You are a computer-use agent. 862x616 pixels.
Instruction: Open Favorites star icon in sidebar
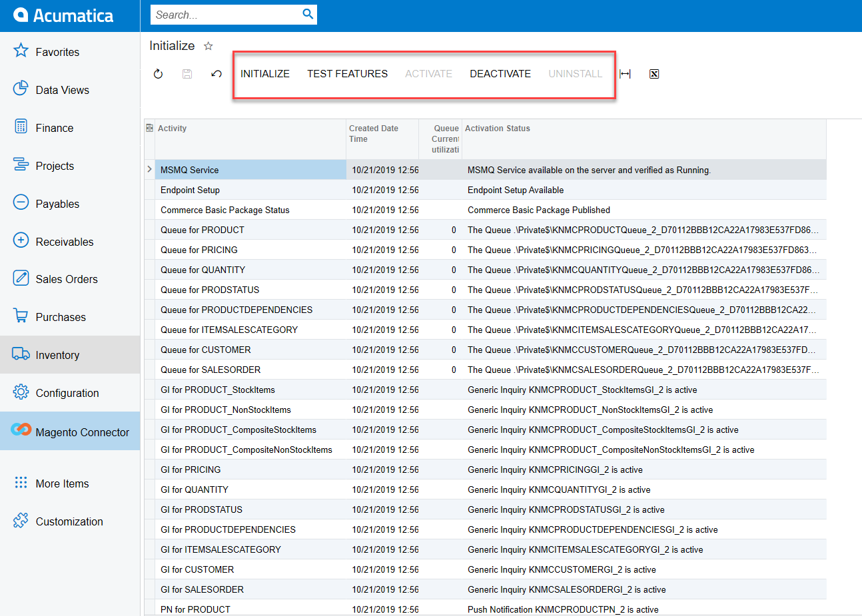click(x=21, y=51)
